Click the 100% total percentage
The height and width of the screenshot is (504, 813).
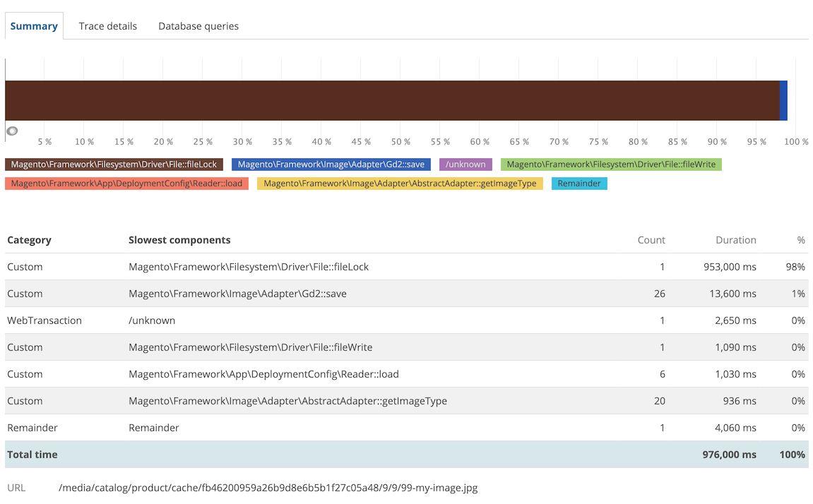coord(793,455)
